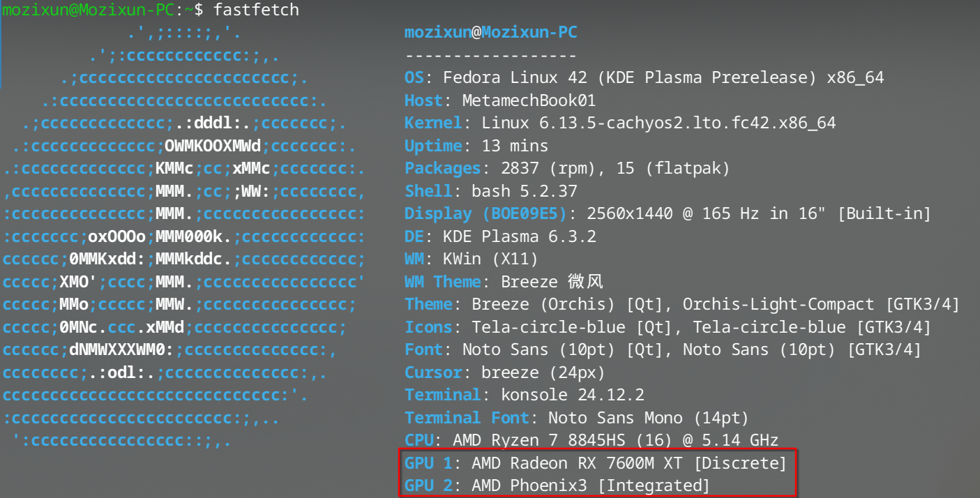Click the Kernel version text
Screen dimensions: 980x498
[658, 123]
